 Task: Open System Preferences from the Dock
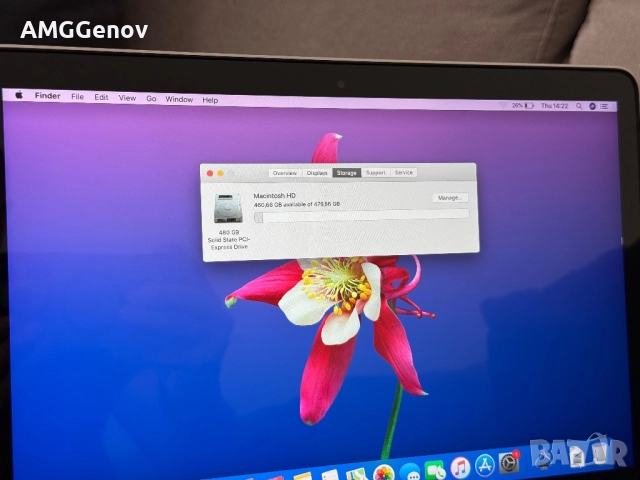point(509,463)
